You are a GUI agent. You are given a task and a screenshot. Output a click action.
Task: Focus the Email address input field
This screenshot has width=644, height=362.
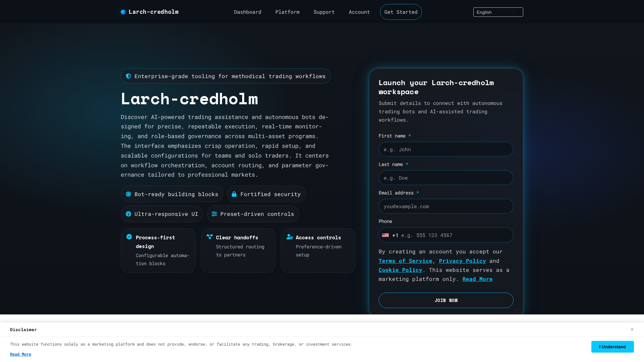coord(446,206)
